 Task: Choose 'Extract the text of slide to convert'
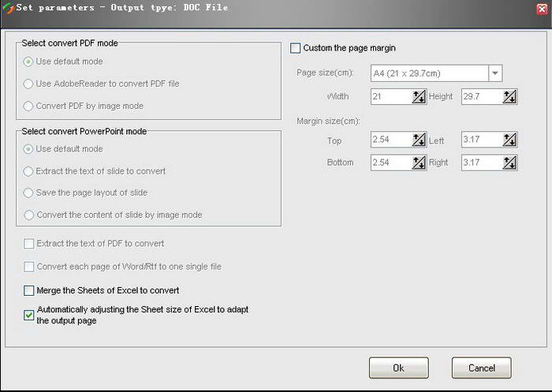coord(28,171)
